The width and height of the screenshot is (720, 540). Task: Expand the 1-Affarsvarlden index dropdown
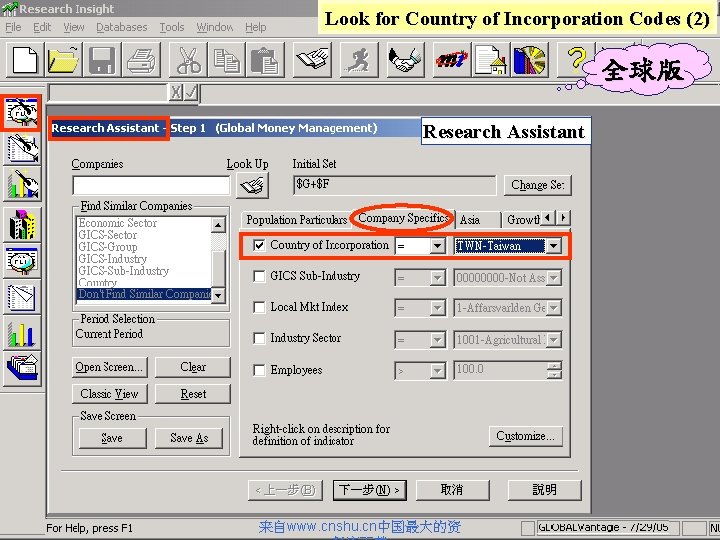pos(553,308)
